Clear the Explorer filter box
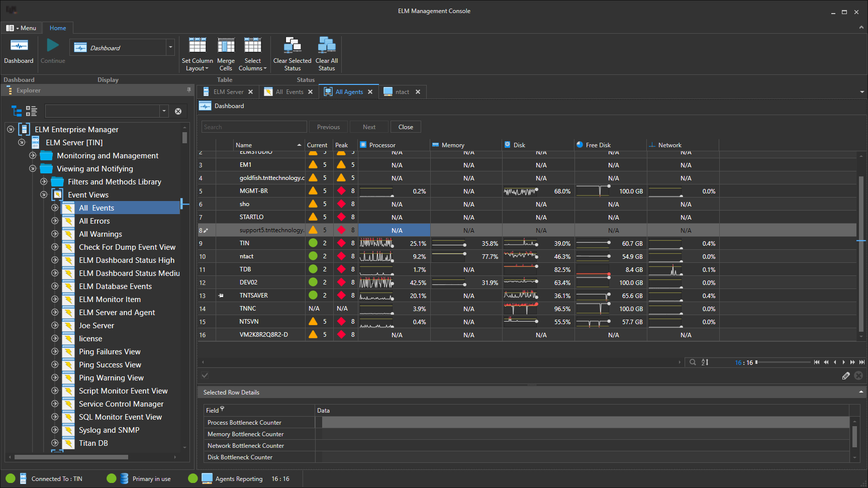The width and height of the screenshot is (868, 488). 178,111
